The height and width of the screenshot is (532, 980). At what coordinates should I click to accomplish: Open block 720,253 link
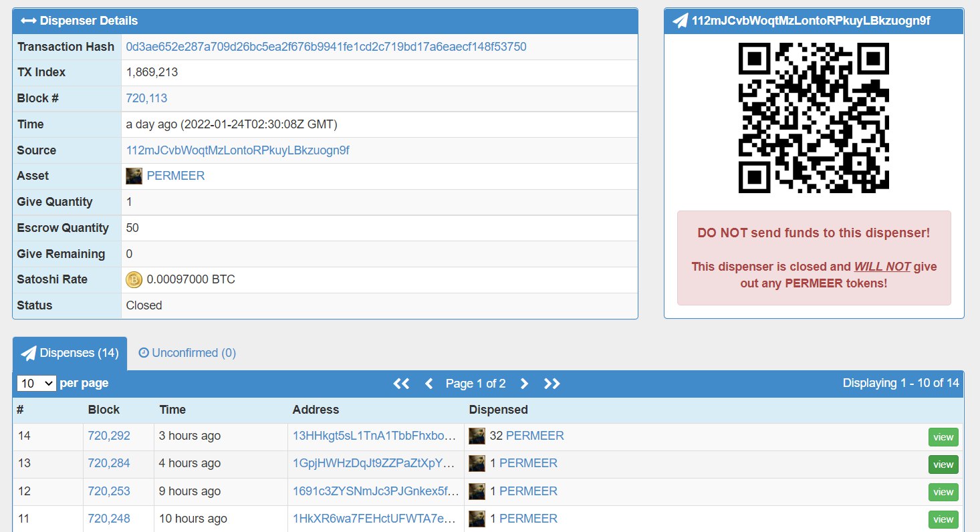pyautogui.click(x=109, y=491)
